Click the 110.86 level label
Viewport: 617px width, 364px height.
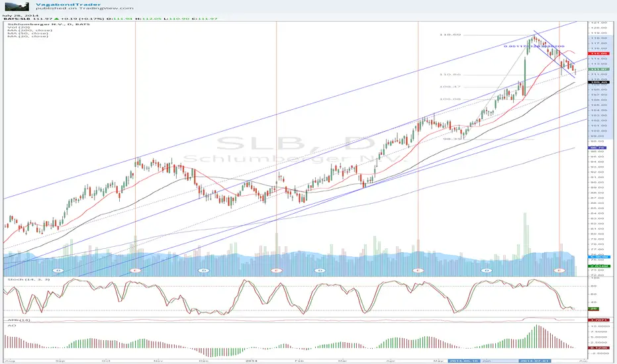(450, 74)
